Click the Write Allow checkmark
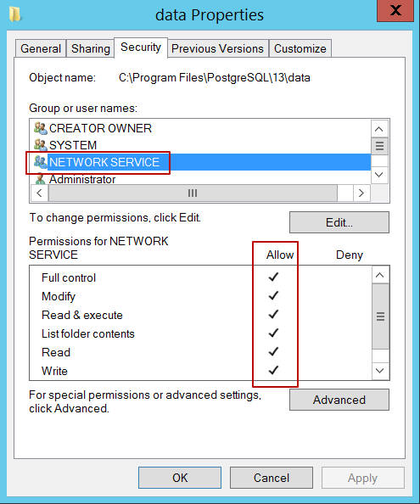The height and width of the screenshot is (504, 420). pyautogui.click(x=273, y=370)
